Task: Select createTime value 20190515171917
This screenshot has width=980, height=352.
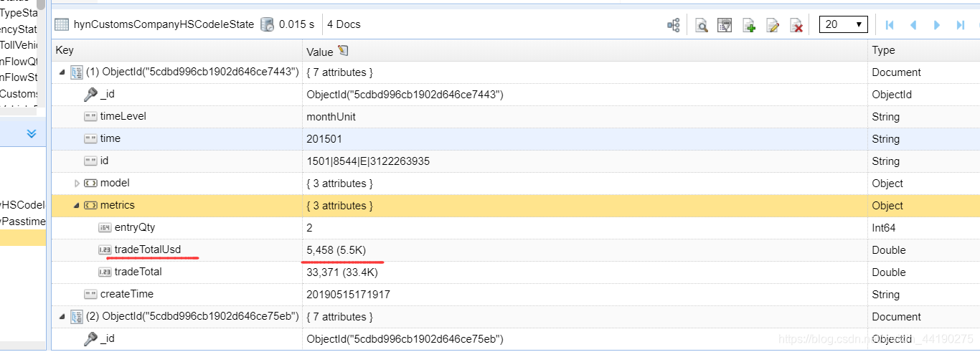Action: 348,295
